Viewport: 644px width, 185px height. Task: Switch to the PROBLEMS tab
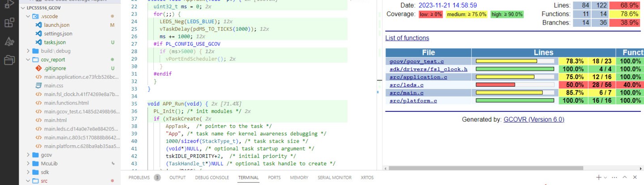139,177
